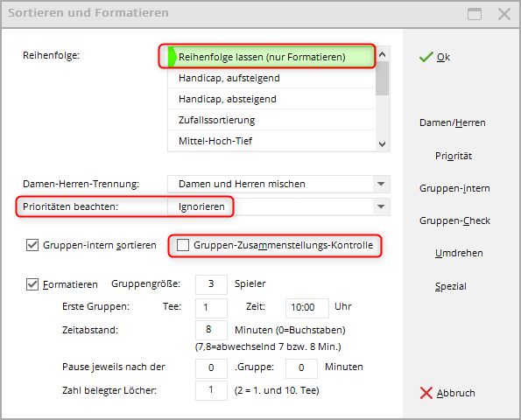521x420 pixels.
Task: Close the dialog with title bar X
Action: click(x=504, y=14)
